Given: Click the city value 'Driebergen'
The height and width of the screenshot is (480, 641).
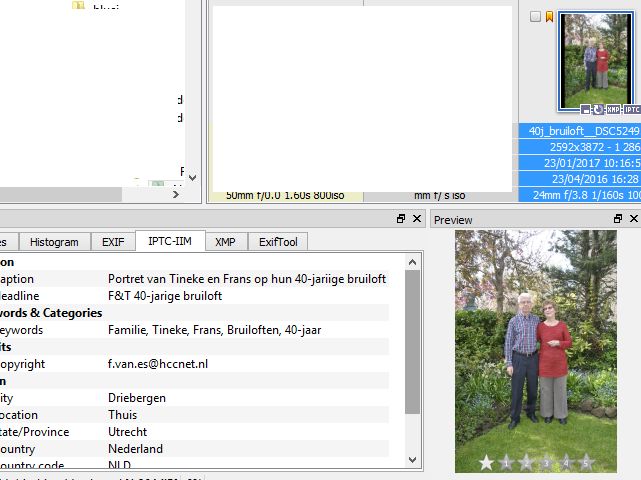Looking at the screenshot, I should point(137,398).
